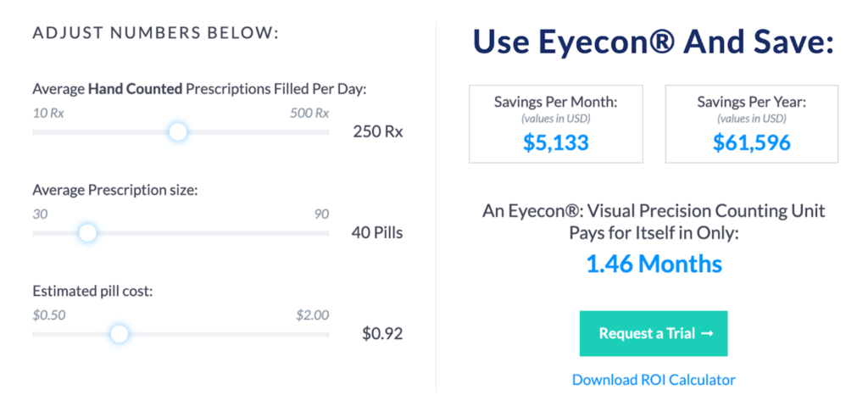Click the estimated pill cost slider handle

pyautogui.click(x=119, y=334)
